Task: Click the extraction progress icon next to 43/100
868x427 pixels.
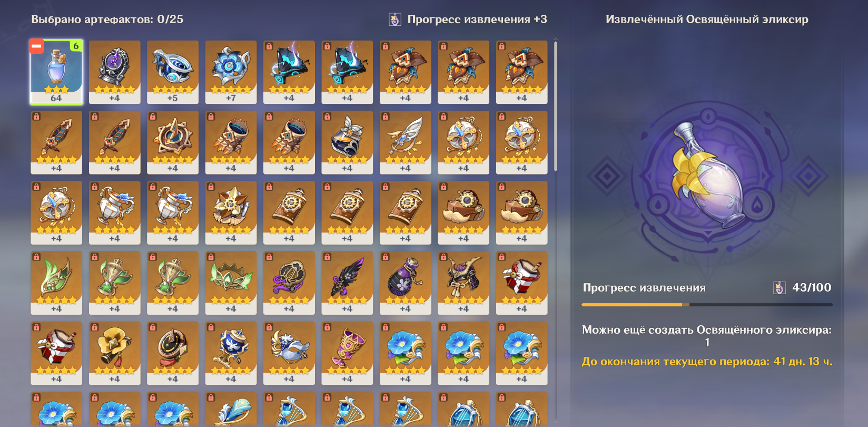Action: pyautogui.click(x=779, y=288)
